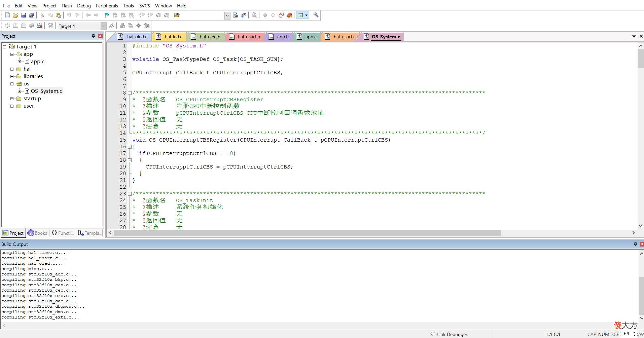Disable all breakpoints
Image resolution: width=644 pixels, height=338 pixels.
pos(281,15)
